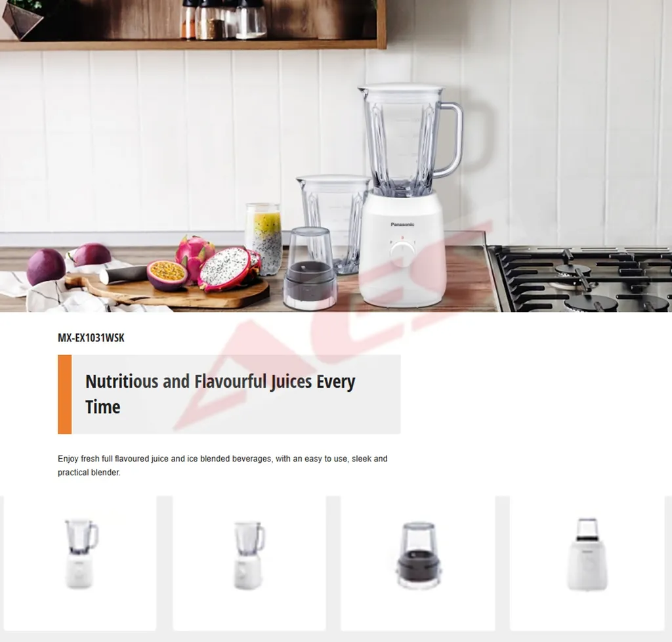The width and height of the screenshot is (672, 642).
Task: Click the yellow chia smoothie glass
Action: 264,239
